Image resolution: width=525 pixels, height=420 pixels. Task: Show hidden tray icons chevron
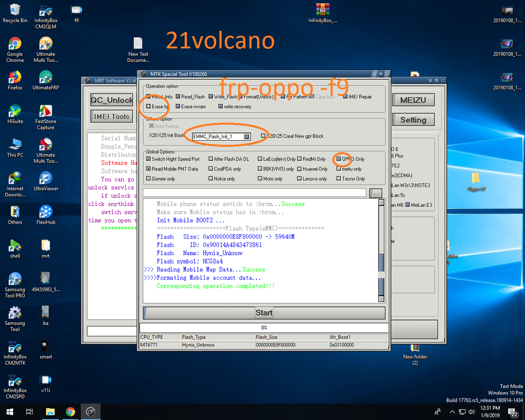[452, 412]
